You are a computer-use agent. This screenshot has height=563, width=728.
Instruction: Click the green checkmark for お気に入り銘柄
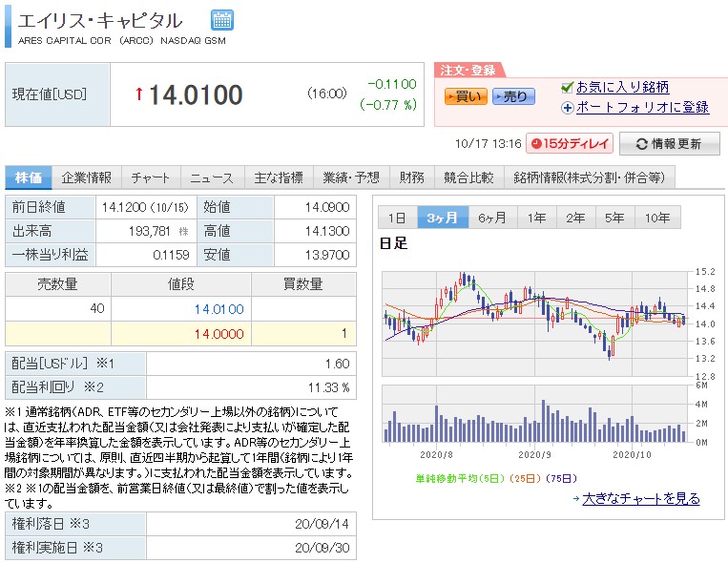(567, 87)
